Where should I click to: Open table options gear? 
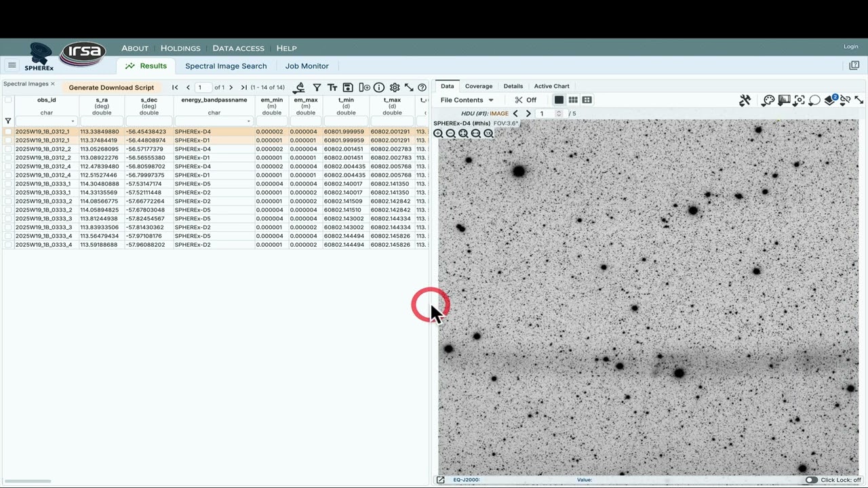(x=395, y=87)
